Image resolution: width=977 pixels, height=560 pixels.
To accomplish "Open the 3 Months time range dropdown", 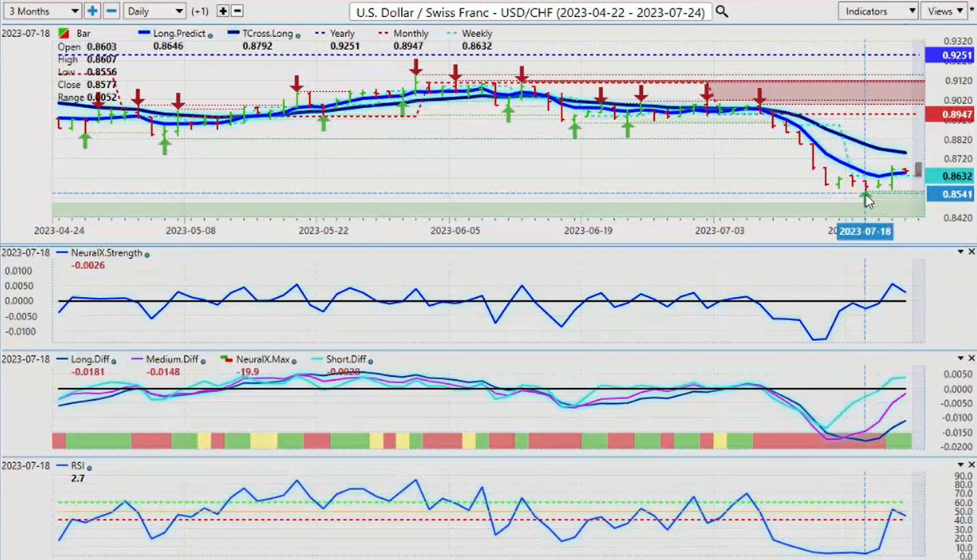I will click(x=42, y=11).
